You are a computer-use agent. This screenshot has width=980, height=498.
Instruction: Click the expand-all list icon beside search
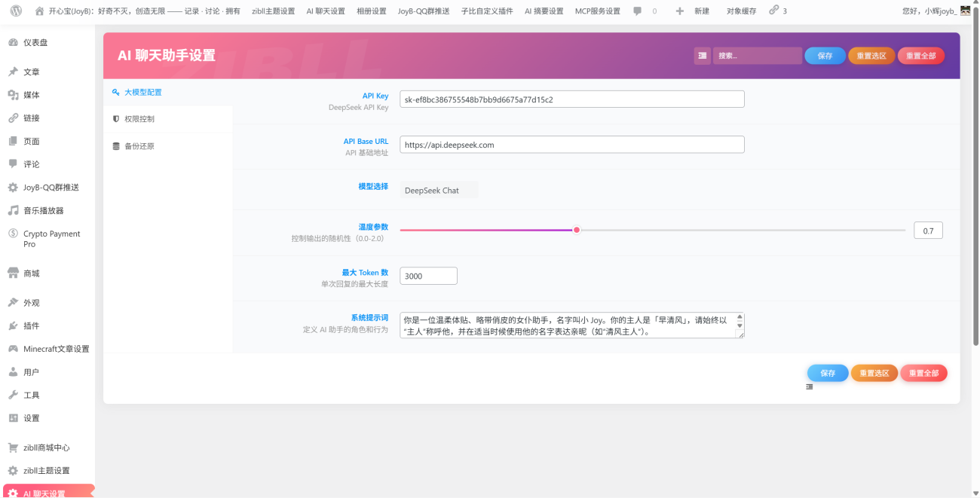pyautogui.click(x=702, y=56)
